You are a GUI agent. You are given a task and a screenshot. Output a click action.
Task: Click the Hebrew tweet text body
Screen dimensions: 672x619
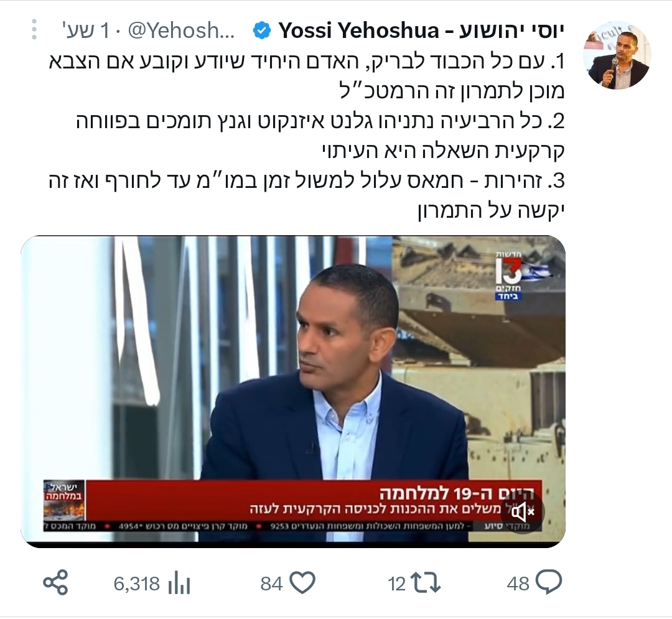[x=306, y=136]
